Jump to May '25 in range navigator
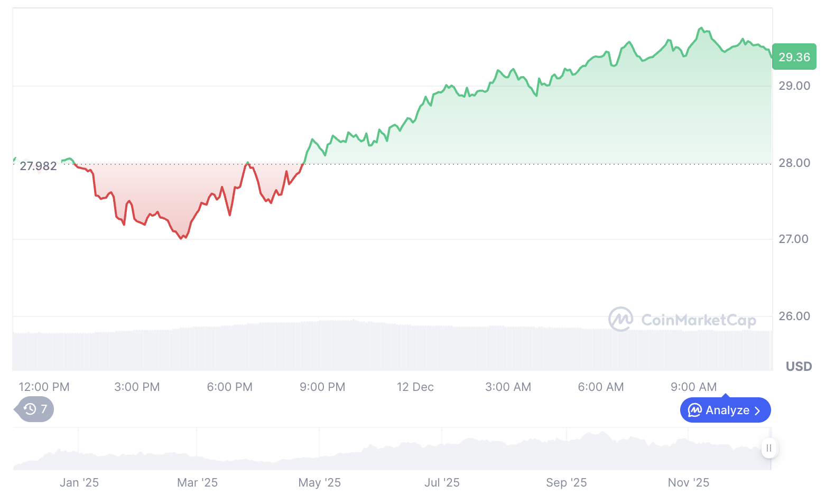The height and width of the screenshot is (504, 835). coord(319,482)
